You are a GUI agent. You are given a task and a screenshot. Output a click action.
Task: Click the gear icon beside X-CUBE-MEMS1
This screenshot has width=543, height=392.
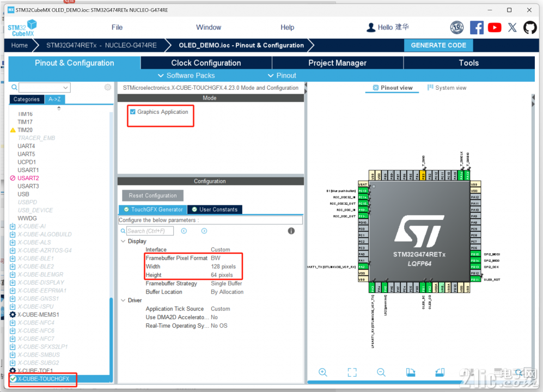(13, 315)
